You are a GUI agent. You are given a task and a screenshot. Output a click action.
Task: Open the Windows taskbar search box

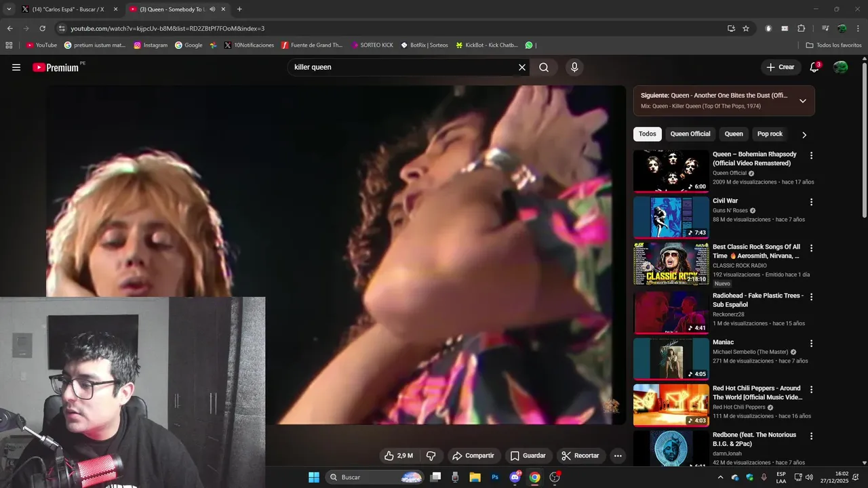[x=375, y=477]
